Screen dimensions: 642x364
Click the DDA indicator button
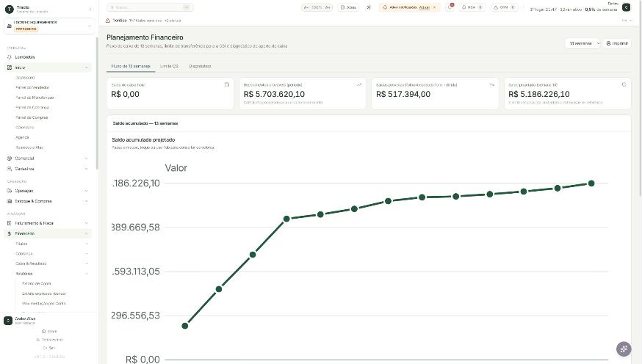472,7
